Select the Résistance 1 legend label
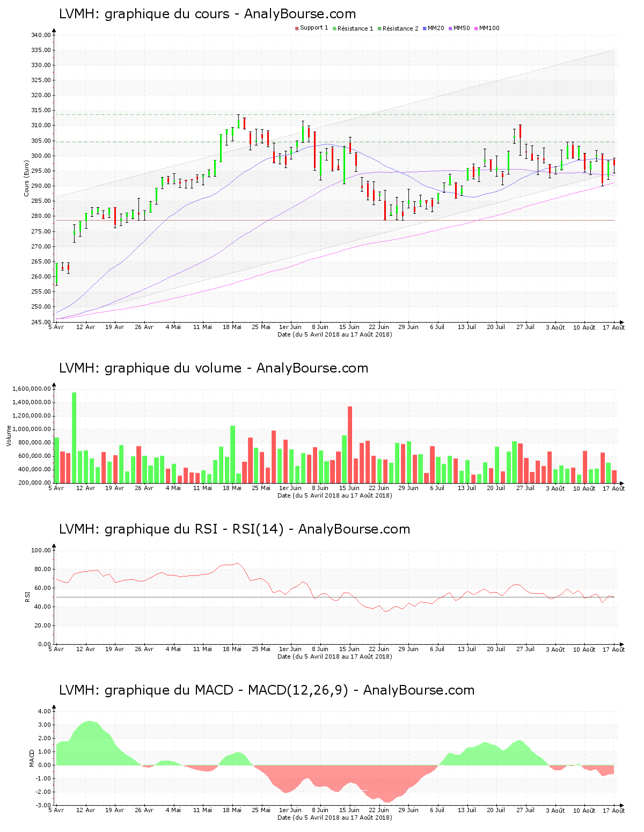 355,28
